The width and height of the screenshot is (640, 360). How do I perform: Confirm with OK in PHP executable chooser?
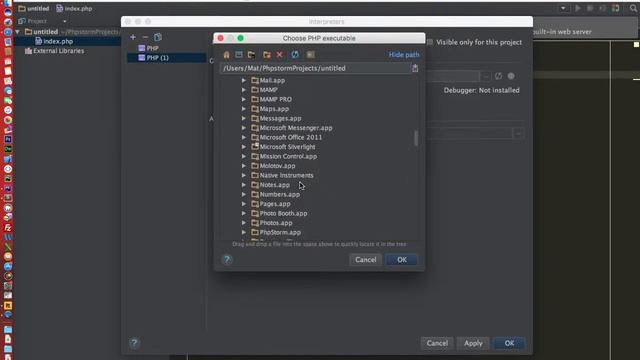click(x=402, y=260)
